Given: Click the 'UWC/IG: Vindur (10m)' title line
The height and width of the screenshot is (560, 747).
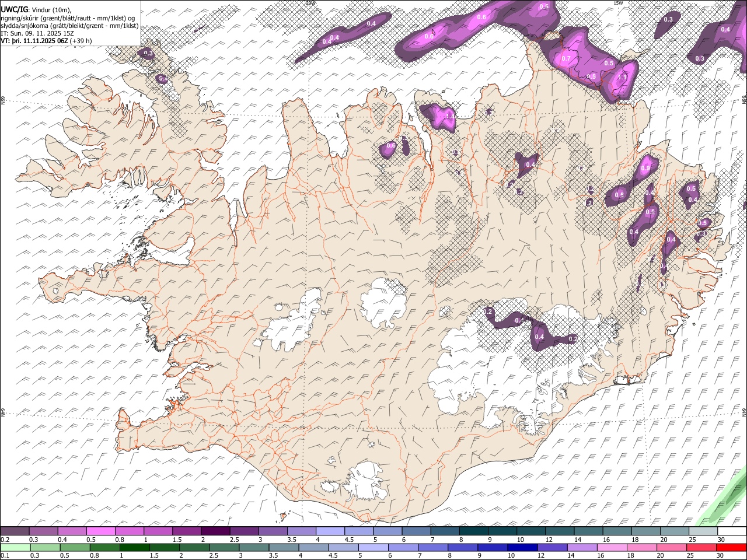Looking at the screenshot, I should click(36, 10).
